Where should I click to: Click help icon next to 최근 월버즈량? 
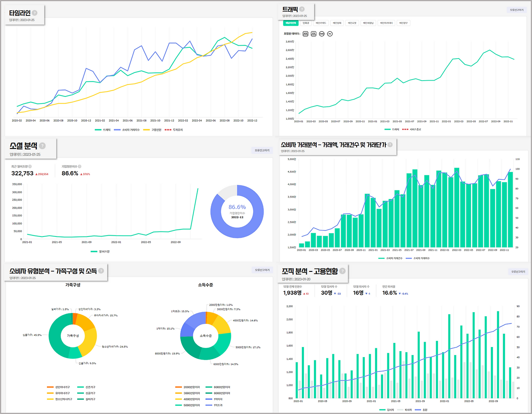[30, 166]
